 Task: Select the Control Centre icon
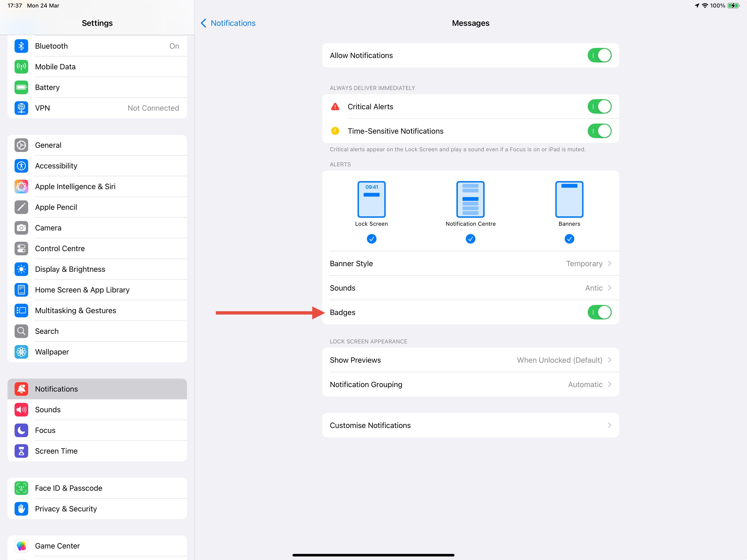[21, 248]
